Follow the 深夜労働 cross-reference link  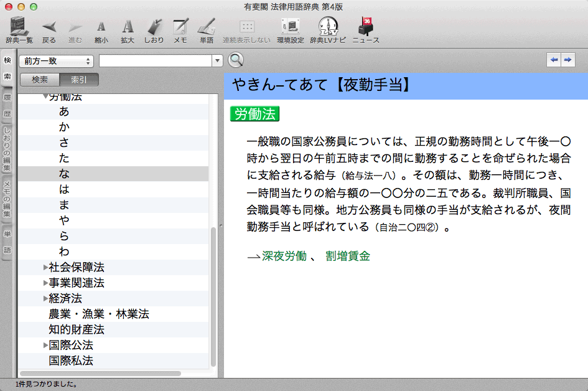[x=284, y=256]
